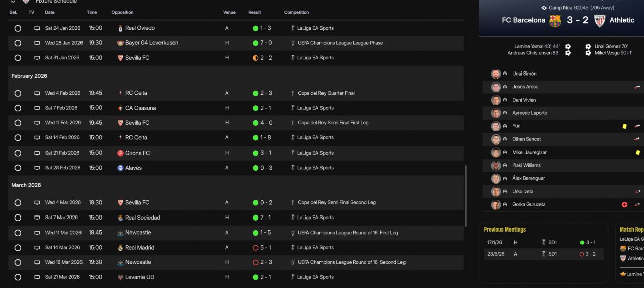Image resolution: width=644 pixels, height=288 pixels.
Task: Collapse the Fixture Schedule chevron
Action: (x=13, y=2)
